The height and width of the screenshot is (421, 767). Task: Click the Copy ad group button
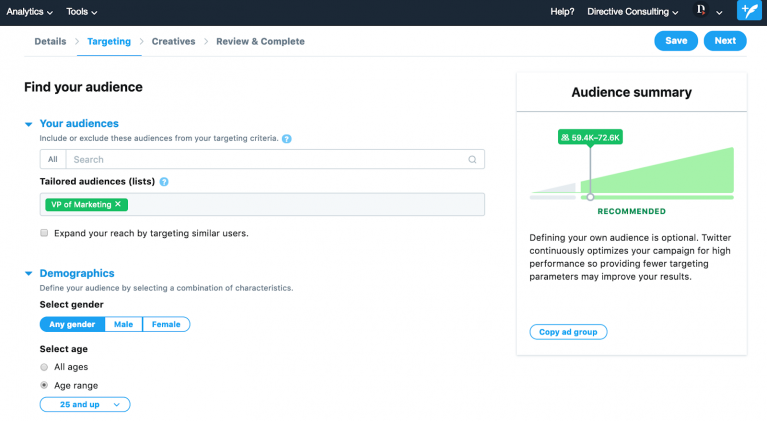click(568, 332)
